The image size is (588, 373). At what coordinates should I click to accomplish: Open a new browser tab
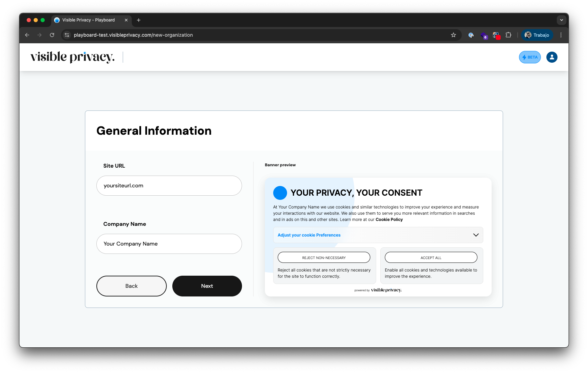click(x=138, y=20)
